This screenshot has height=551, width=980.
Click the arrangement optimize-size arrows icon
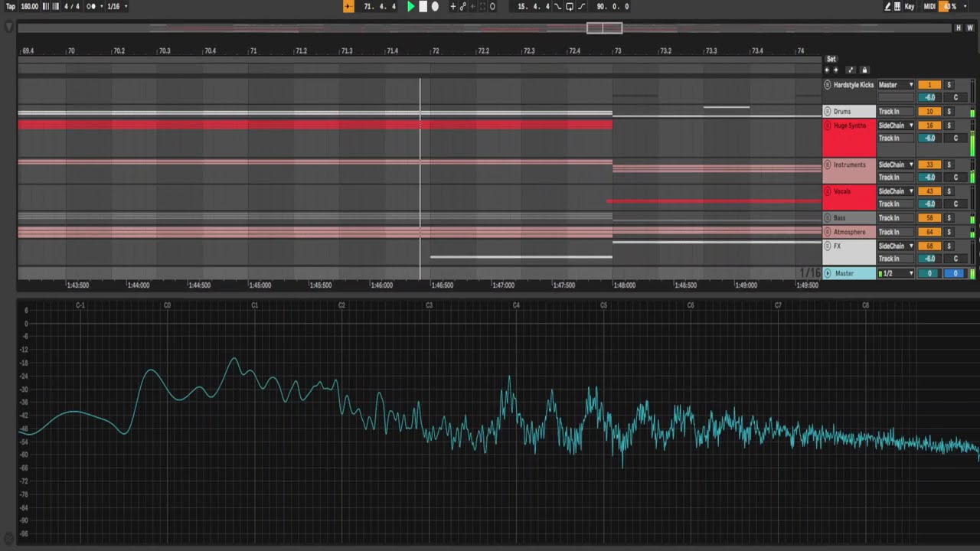(x=851, y=70)
